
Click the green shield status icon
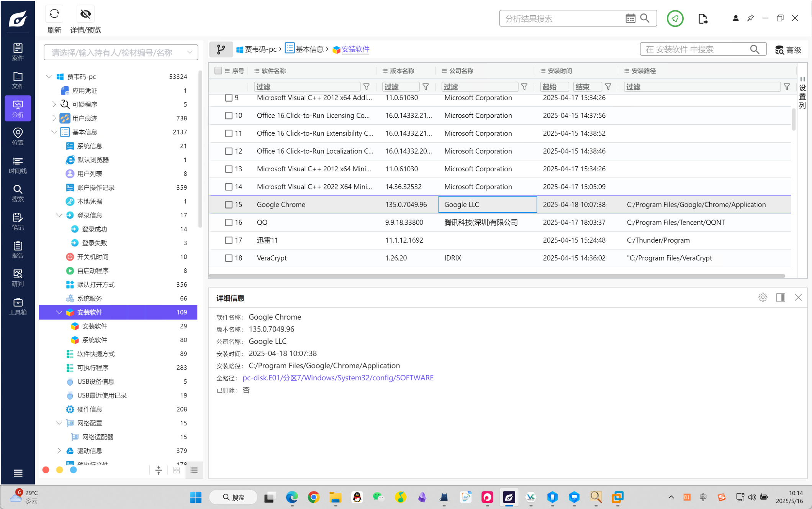[675, 18]
